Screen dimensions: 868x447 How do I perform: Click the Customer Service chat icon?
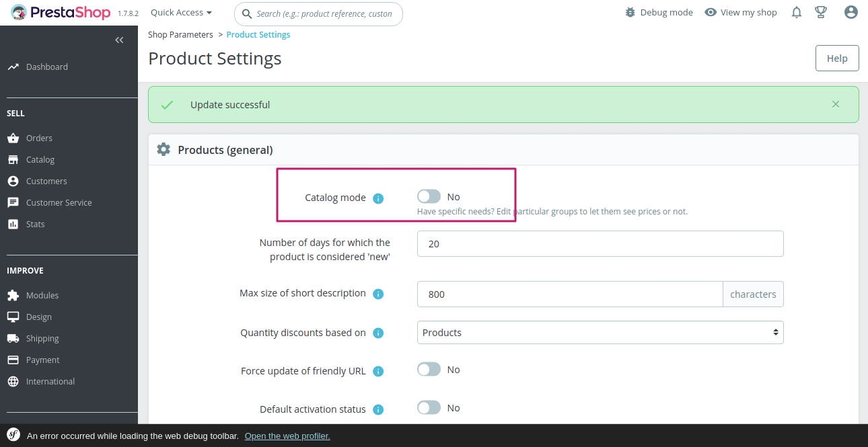[x=13, y=202]
